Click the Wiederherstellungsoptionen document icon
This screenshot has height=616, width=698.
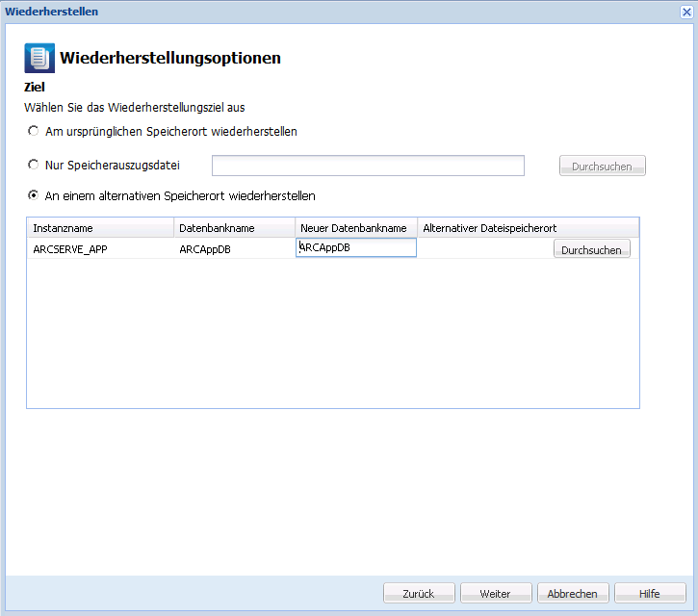[x=39, y=58]
